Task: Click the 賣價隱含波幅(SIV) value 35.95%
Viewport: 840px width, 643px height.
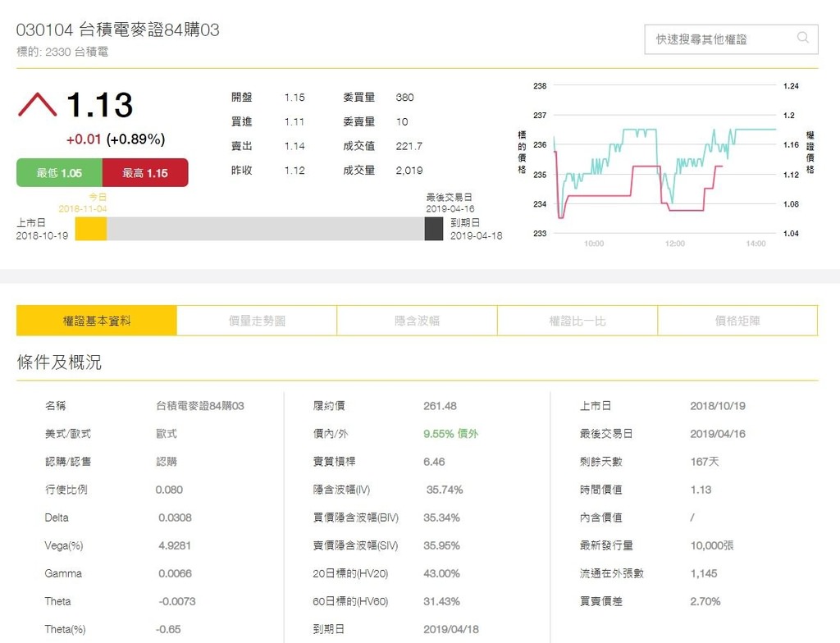Action: coord(441,545)
